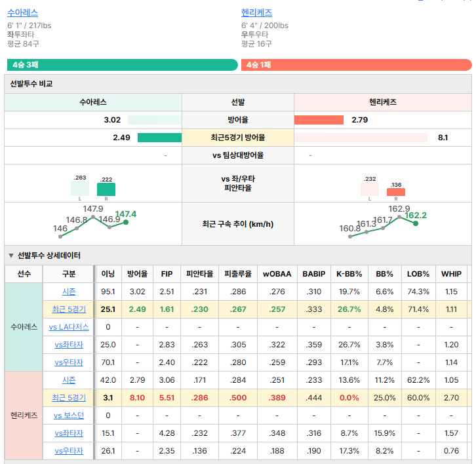This screenshot has height=464, width=476.
Task: Open 수아레스 최근 5경기 link
Action: (x=69, y=309)
